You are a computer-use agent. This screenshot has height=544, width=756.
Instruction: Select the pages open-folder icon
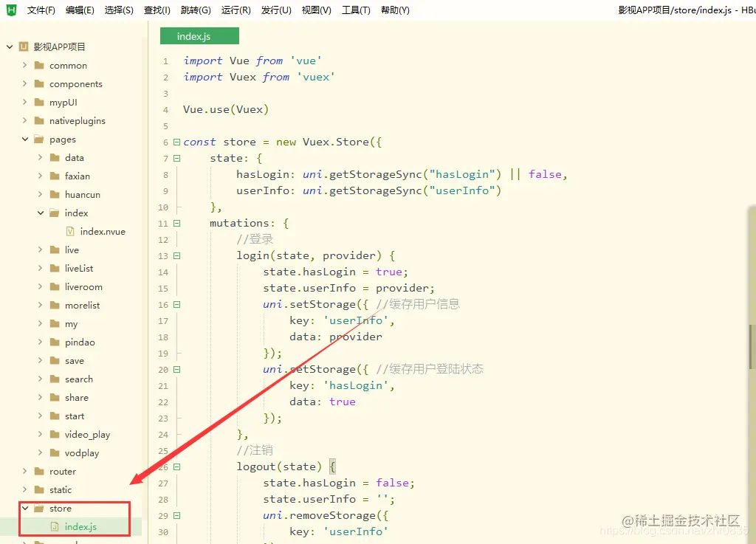tap(40, 140)
